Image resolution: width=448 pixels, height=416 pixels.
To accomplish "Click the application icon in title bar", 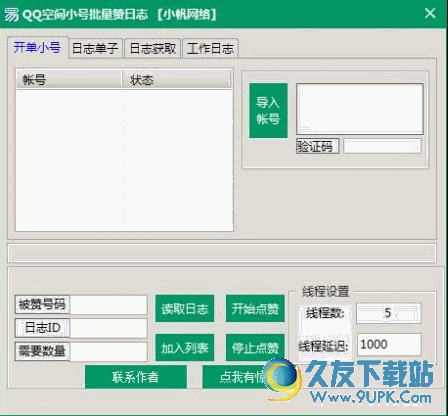I will [12, 14].
